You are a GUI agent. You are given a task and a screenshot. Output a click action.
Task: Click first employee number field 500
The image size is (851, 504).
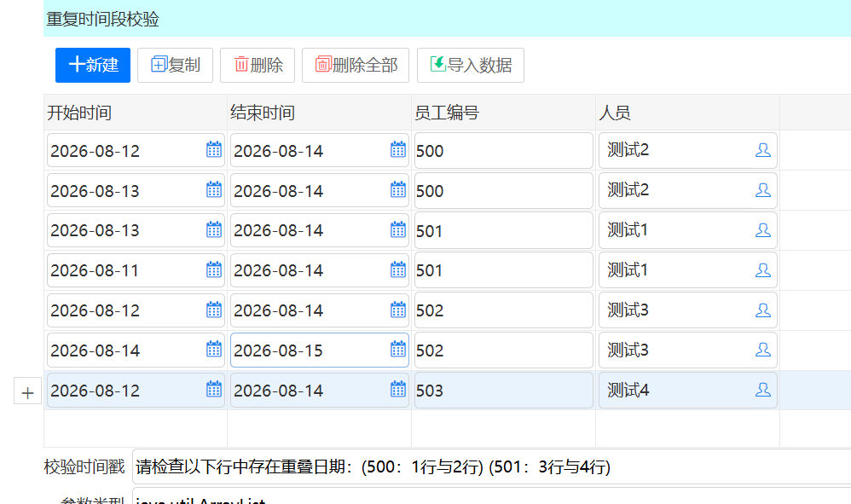504,150
